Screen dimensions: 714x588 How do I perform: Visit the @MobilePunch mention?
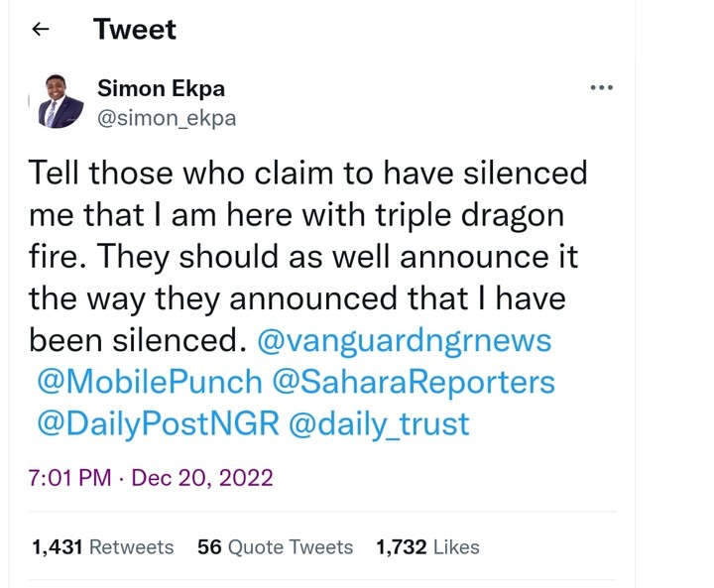pyautogui.click(x=150, y=382)
